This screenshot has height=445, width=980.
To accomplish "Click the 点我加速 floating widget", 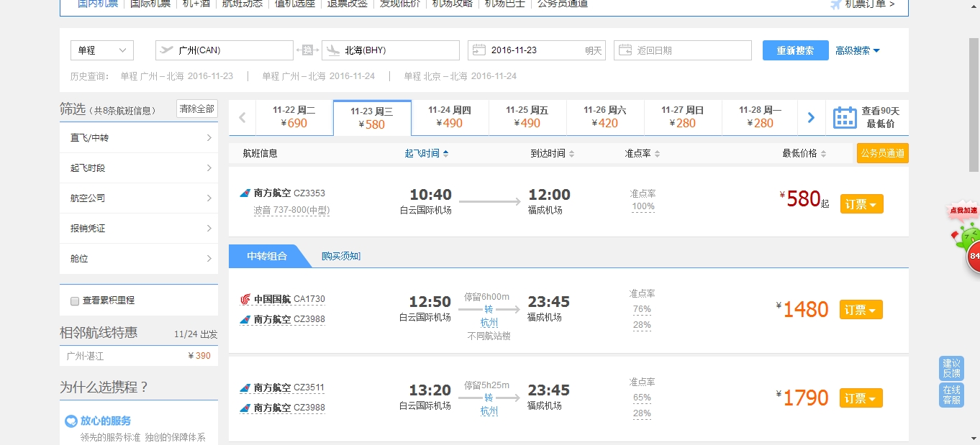I will pos(966,237).
